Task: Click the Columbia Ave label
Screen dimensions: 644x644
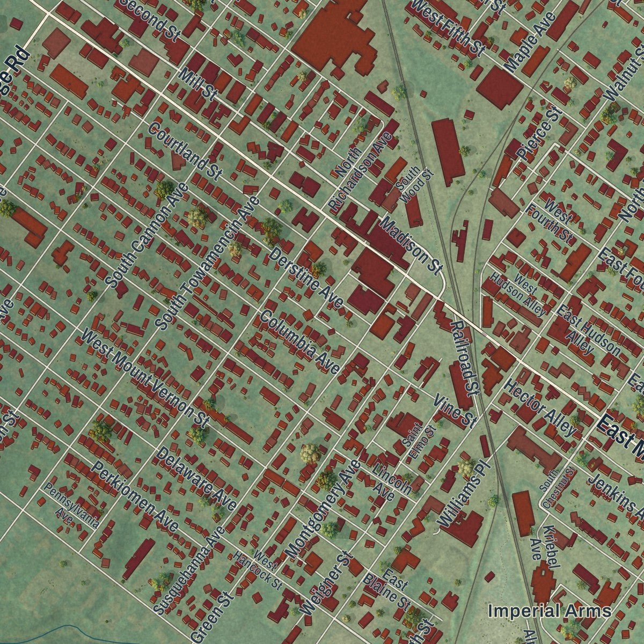Action: click(x=299, y=342)
